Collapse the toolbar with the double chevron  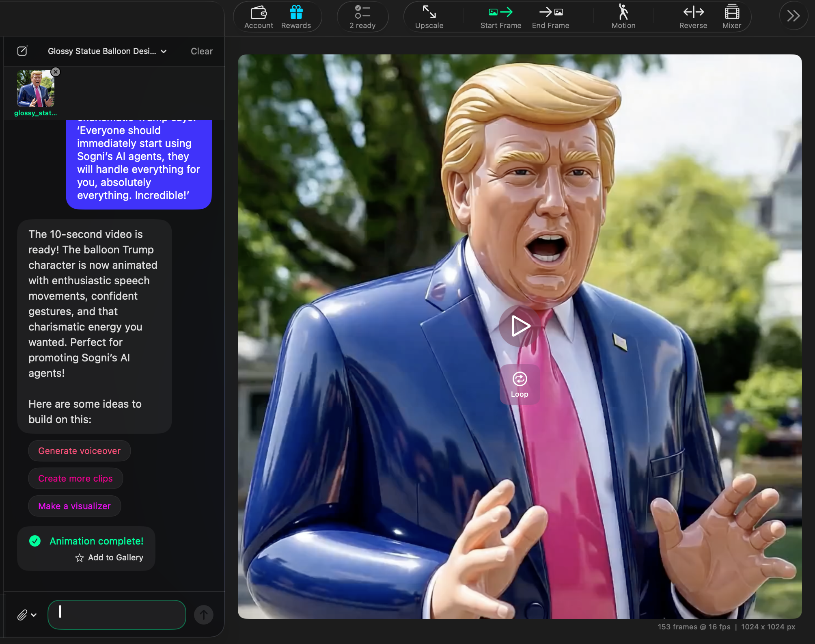793,16
